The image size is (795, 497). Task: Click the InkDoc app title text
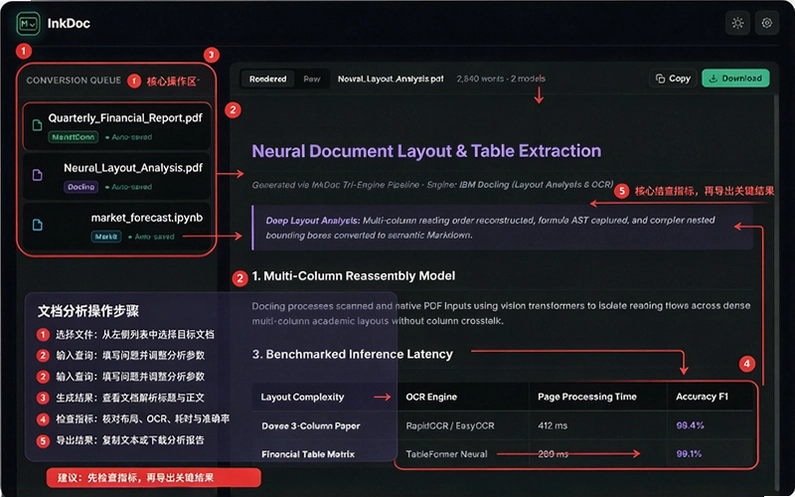tap(68, 23)
